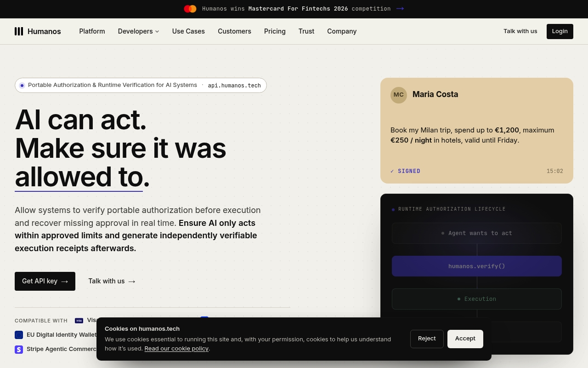Click the 15:02 timestamp on the card
This screenshot has height=368, width=588.
[x=555, y=171]
